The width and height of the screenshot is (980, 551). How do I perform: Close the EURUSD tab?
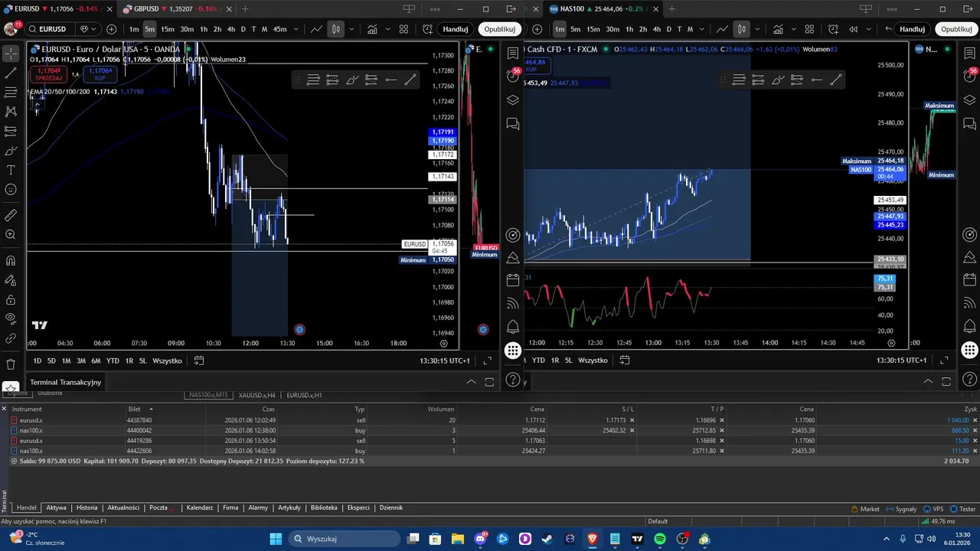pyautogui.click(x=109, y=9)
